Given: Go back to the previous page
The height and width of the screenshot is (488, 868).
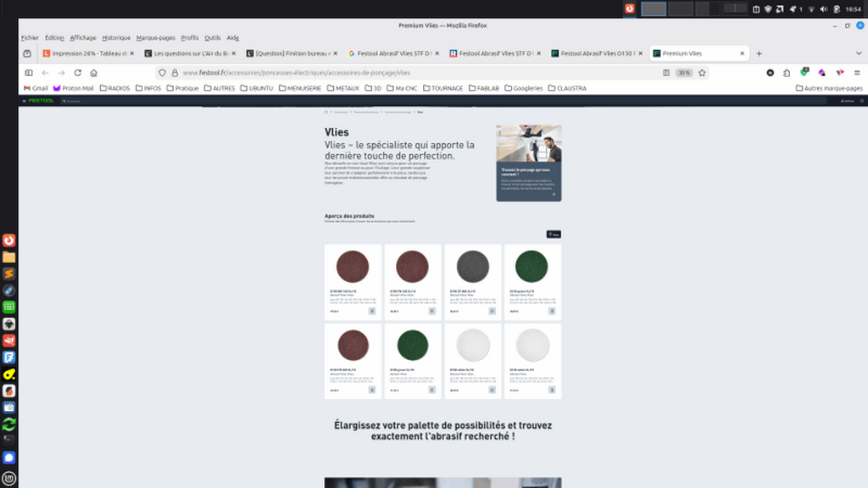Looking at the screenshot, I should [46, 73].
